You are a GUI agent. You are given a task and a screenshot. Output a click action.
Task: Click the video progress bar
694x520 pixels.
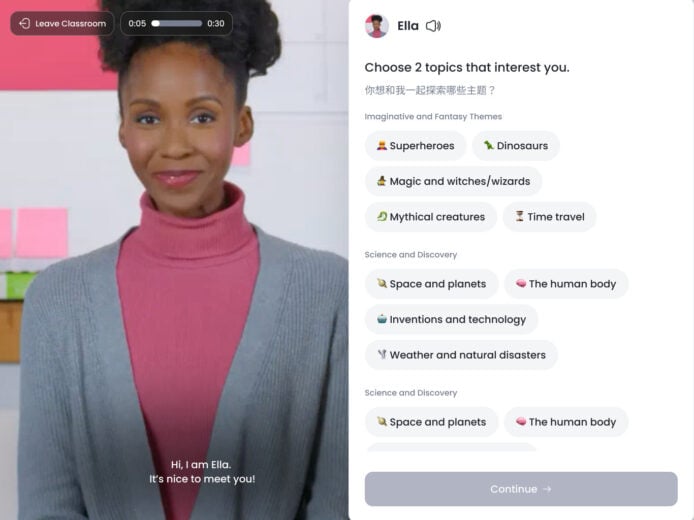click(x=177, y=23)
